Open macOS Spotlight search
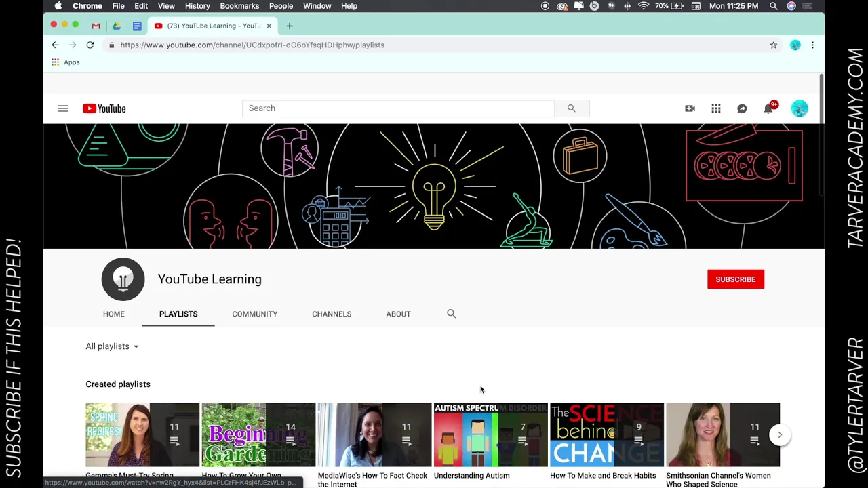The width and height of the screenshot is (868, 488). [774, 6]
